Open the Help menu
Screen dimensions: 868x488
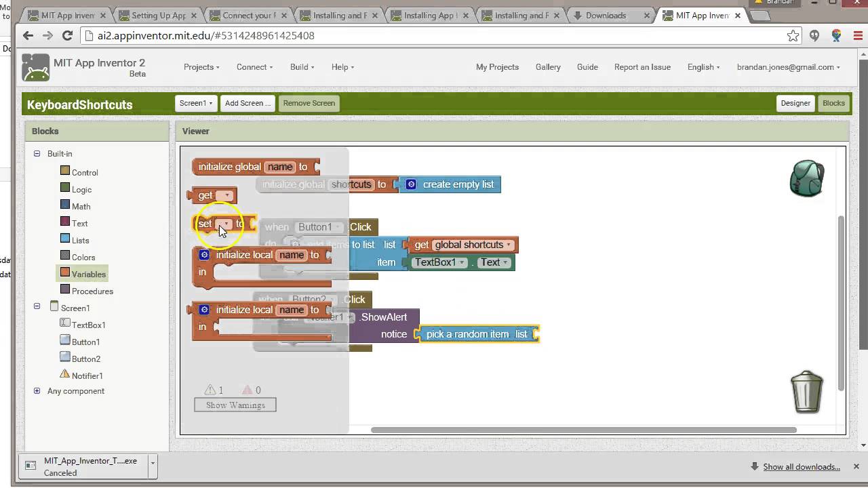coord(342,67)
